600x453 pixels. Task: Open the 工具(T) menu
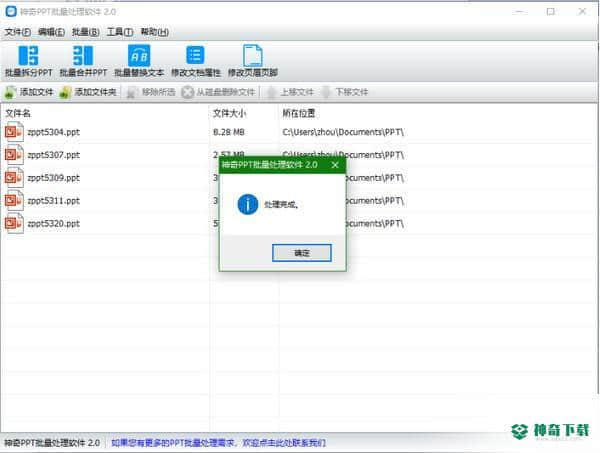click(120, 32)
